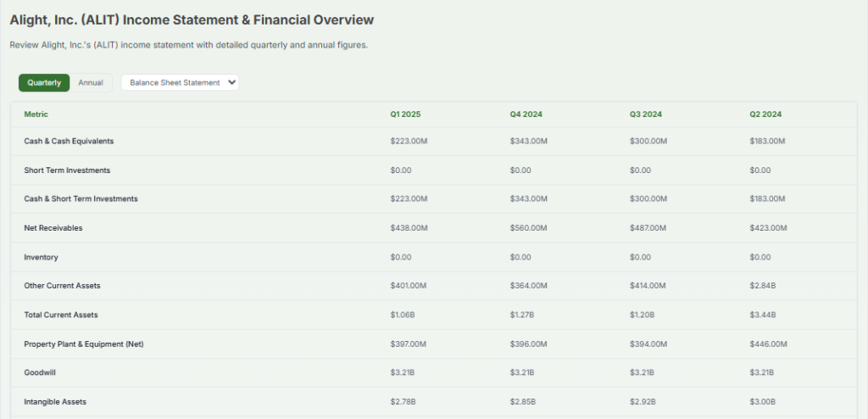Click Q4 2024 Intangible Assets value $2.85B
The height and width of the screenshot is (419, 868).
522,401
